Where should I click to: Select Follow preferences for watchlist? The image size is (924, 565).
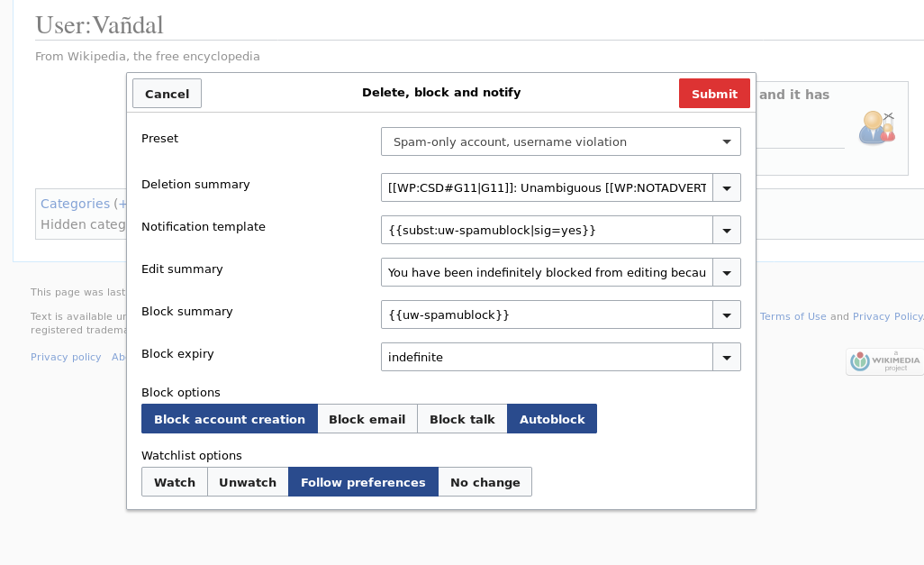(x=363, y=481)
